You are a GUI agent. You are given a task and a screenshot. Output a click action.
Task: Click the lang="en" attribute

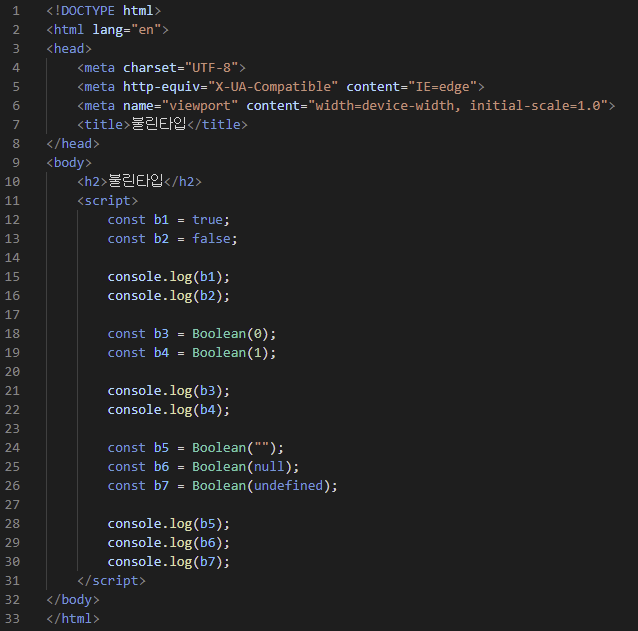tap(127, 30)
